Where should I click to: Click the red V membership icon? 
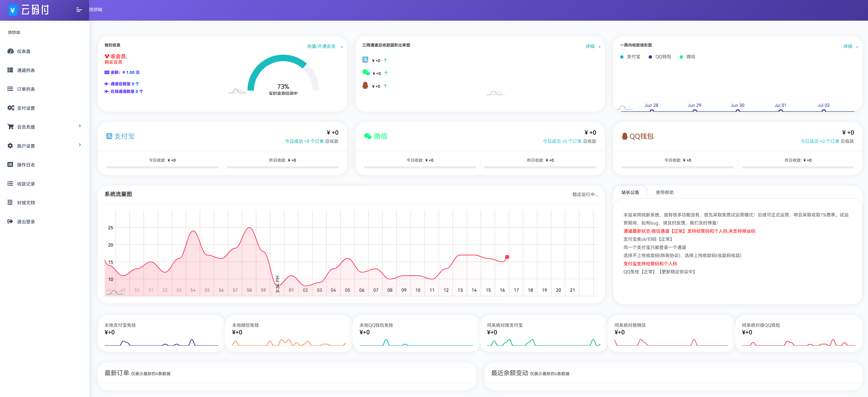click(106, 56)
